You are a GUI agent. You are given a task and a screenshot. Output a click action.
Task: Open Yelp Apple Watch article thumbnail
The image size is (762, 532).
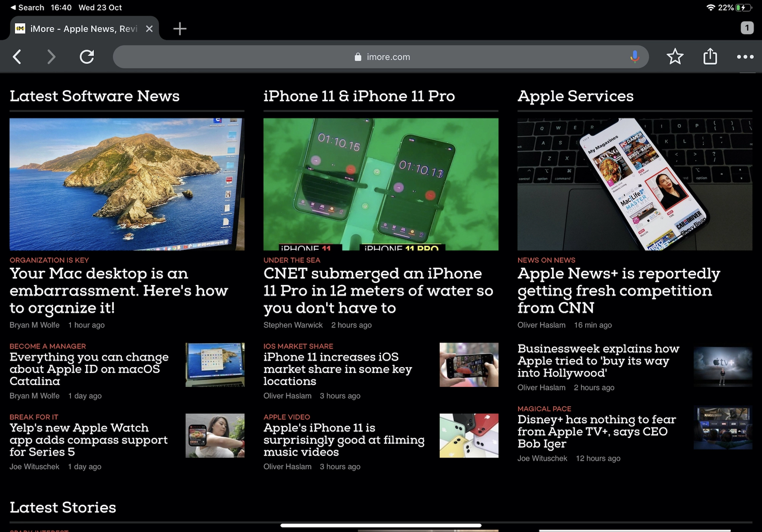tap(215, 436)
